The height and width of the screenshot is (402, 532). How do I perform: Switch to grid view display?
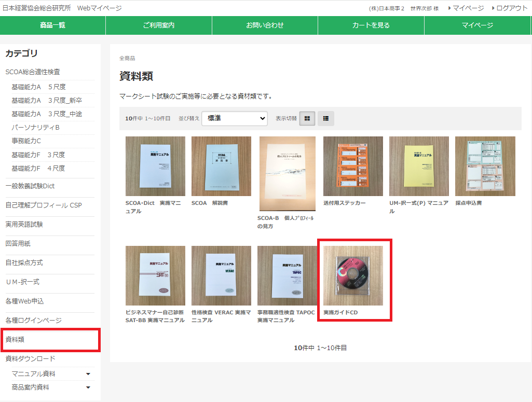pyautogui.click(x=307, y=118)
